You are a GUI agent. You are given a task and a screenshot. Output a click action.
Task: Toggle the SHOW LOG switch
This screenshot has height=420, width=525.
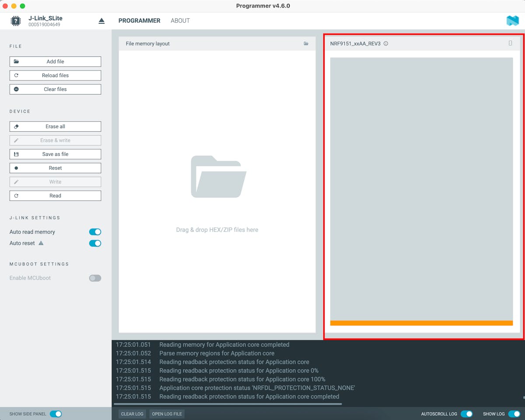pyautogui.click(x=514, y=414)
